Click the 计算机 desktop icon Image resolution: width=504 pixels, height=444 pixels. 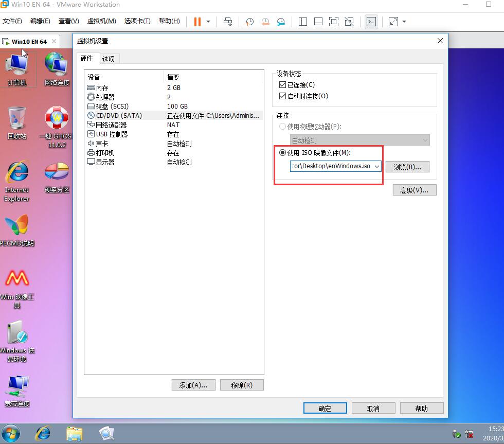click(x=17, y=69)
